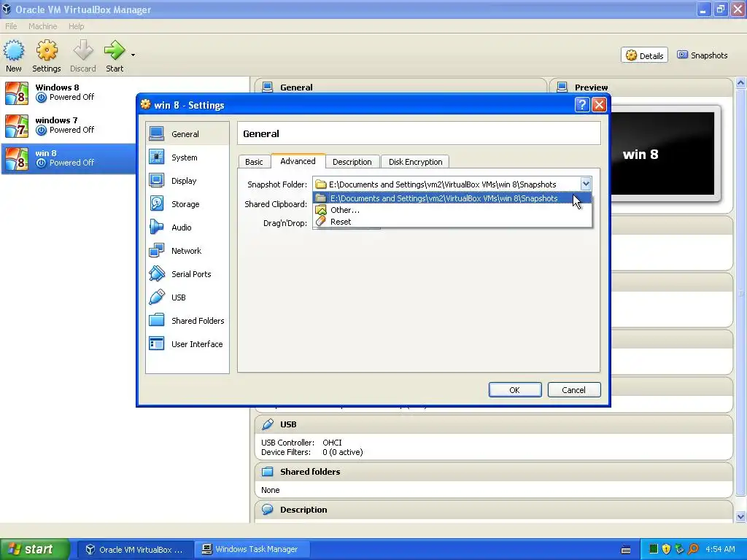This screenshot has width=747, height=560.
Task: Click the details pane scroll-up arrow
Action: (741, 83)
